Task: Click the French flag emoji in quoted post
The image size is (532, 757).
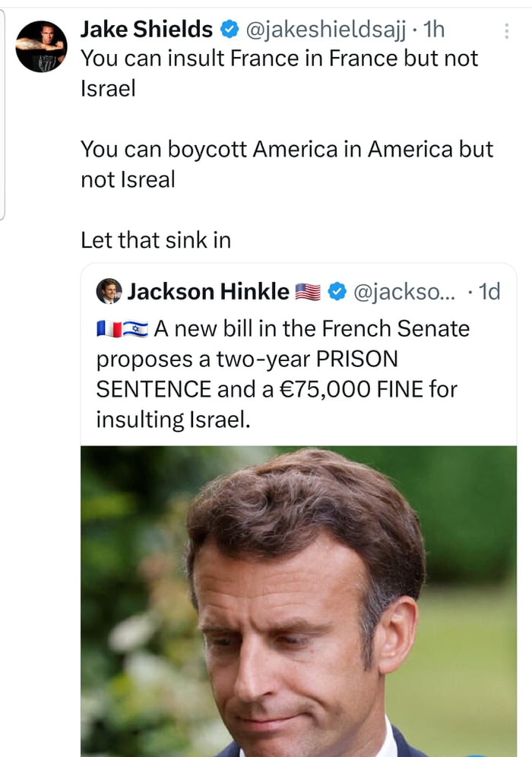Action: [x=109, y=330]
